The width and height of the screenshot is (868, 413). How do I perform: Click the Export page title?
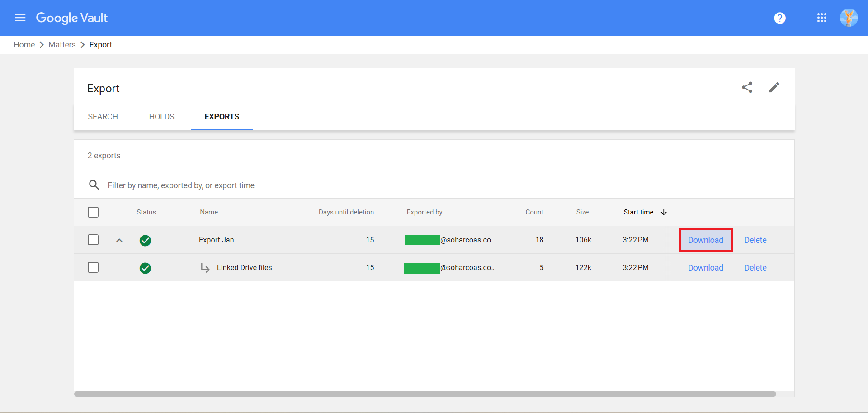(103, 89)
